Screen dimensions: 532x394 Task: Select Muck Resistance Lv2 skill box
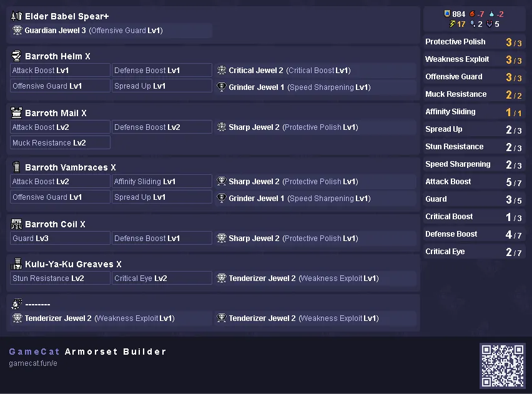(60, 142)
